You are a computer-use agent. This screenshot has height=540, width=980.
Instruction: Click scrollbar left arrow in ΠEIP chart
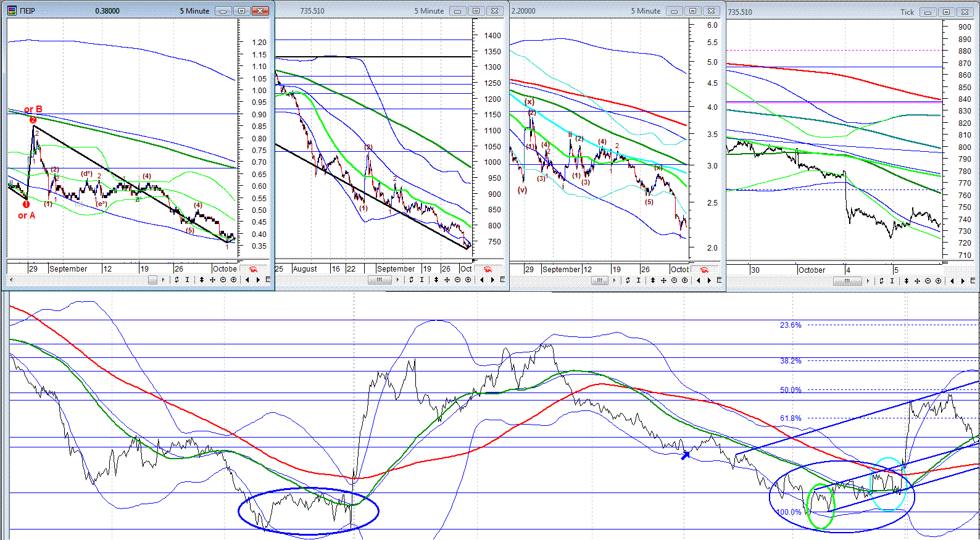[11, 280]
